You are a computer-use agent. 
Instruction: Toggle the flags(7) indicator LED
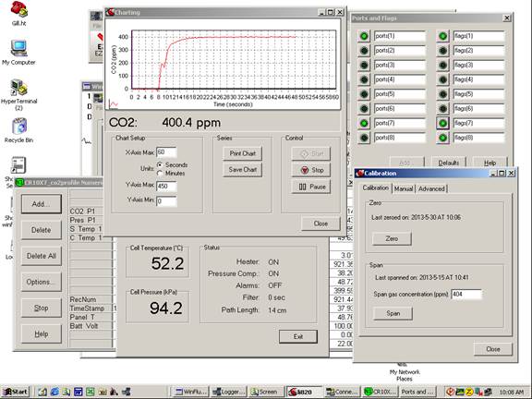442,123
